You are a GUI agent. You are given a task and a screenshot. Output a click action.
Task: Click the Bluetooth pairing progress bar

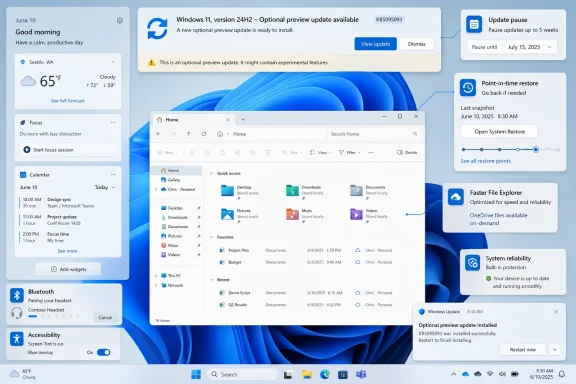pyautogui.click(x=54, y=316)
